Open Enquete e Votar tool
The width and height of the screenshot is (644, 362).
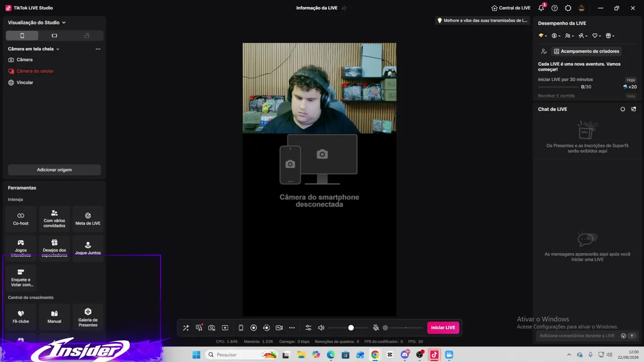pos(21,278)
